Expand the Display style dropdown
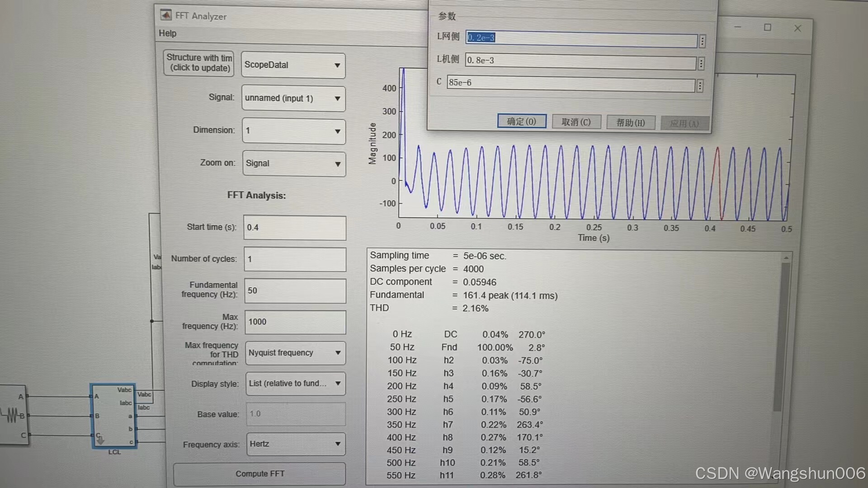868x488 pixels. [x=295, y=384]
